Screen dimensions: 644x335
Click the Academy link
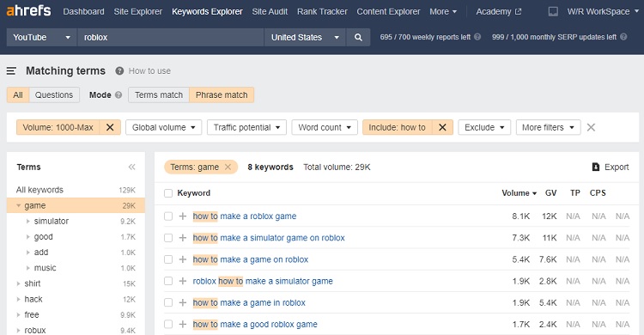point(494,11)
